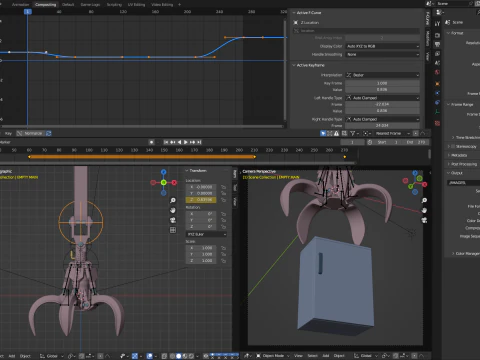Screen dimensions: 480x360
Task: Open the Handle Smoothing dropdown
Action: (x=382, y=54)
